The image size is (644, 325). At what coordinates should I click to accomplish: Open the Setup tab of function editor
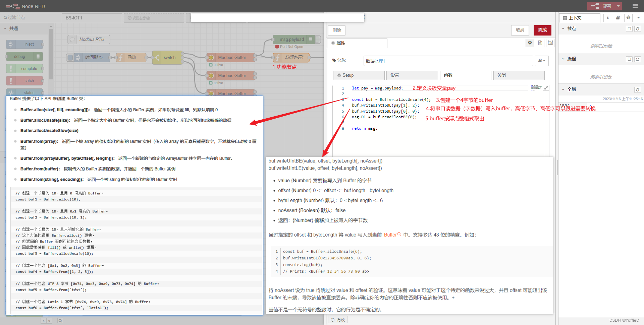click(359, 75)
